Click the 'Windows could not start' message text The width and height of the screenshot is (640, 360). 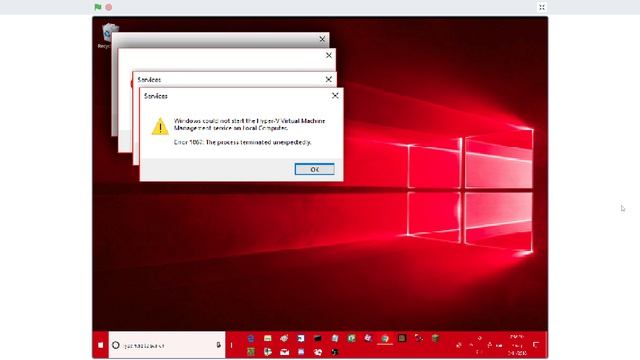(249, 124)
